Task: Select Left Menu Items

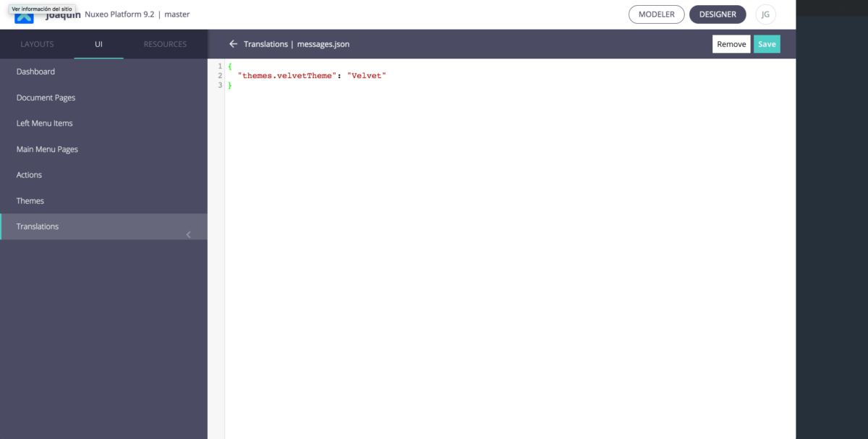Action: click(44, 123)
